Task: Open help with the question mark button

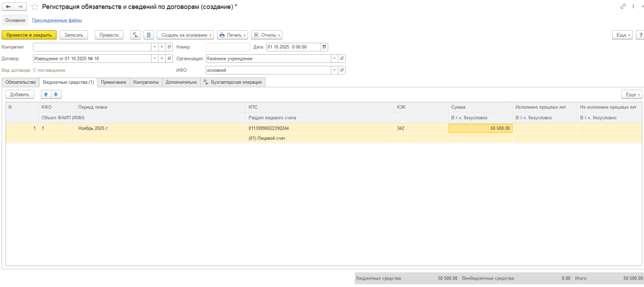Action: click(x=638, y=35)
